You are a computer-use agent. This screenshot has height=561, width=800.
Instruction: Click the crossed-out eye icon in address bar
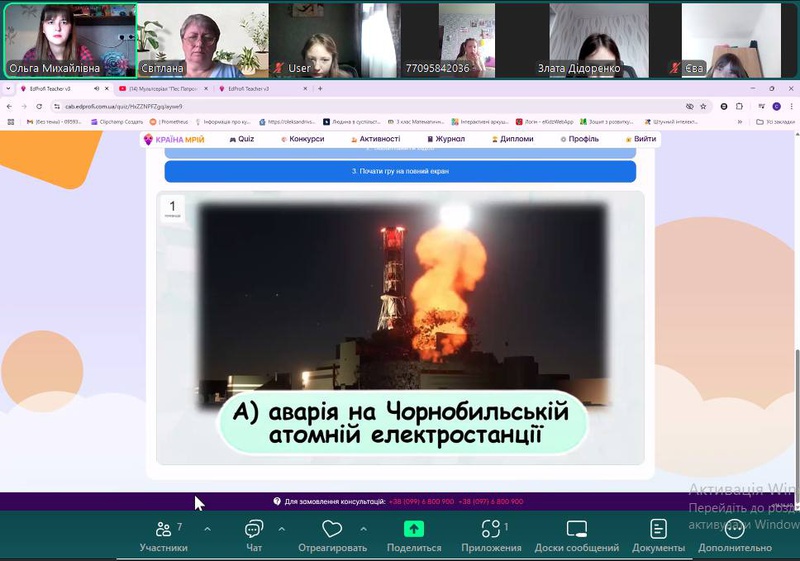pos(689,106)
